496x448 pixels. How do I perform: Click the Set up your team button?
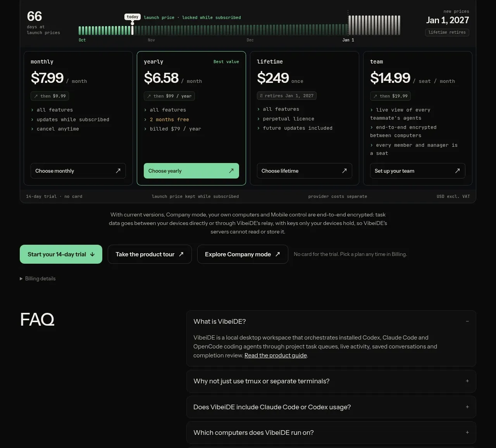[x=418, y=171]
